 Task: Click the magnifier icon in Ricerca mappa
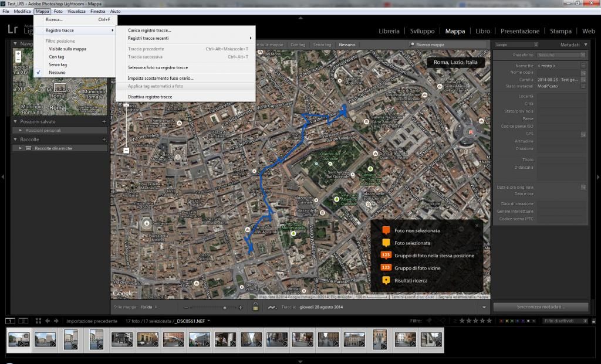[413, 45]
